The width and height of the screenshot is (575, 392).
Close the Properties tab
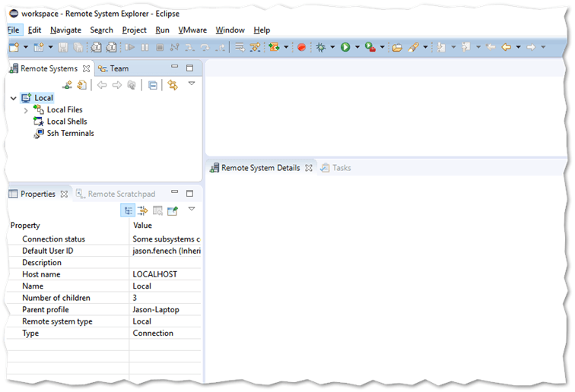(x=64, y=194)
